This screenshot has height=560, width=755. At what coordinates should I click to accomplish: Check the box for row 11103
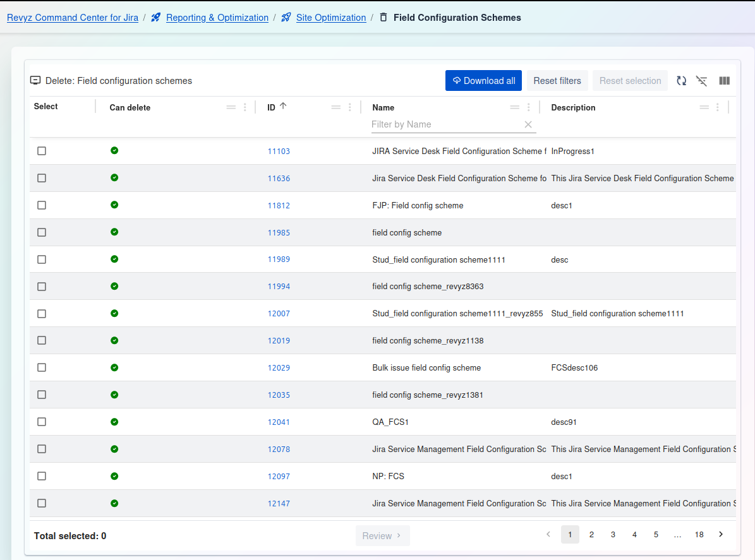pos(42,151)
